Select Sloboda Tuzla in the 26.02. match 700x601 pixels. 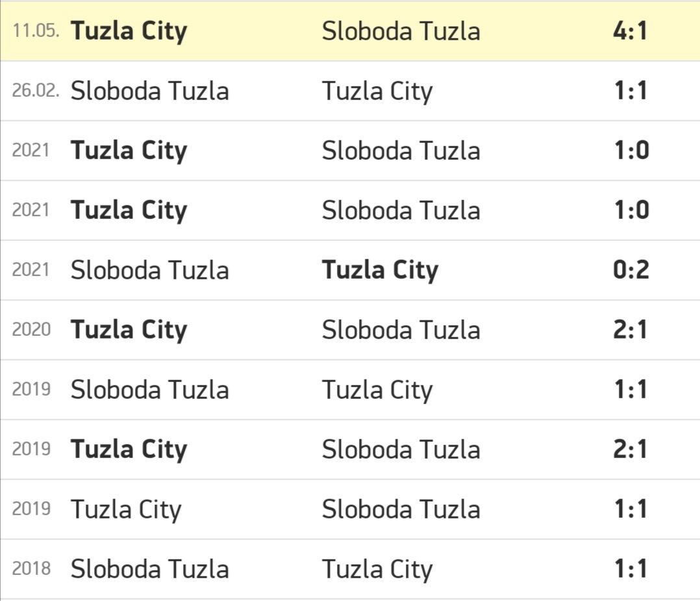click(x=149, y=91)
